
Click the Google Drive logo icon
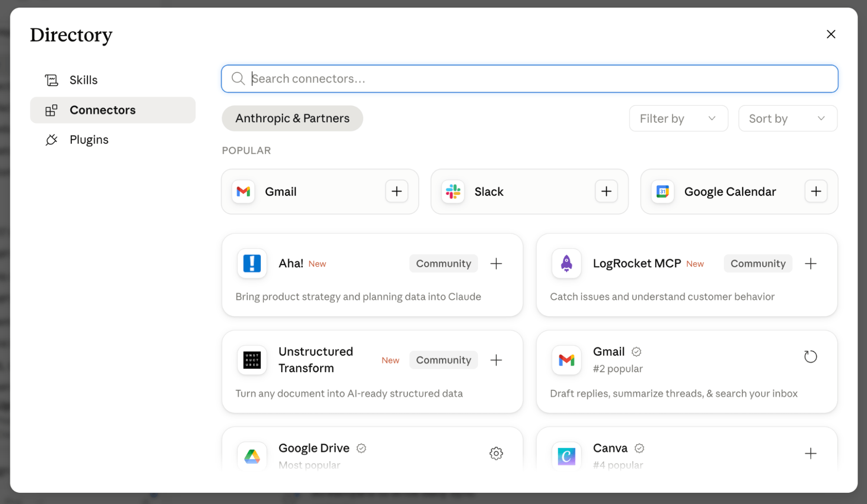click(252, 456)
